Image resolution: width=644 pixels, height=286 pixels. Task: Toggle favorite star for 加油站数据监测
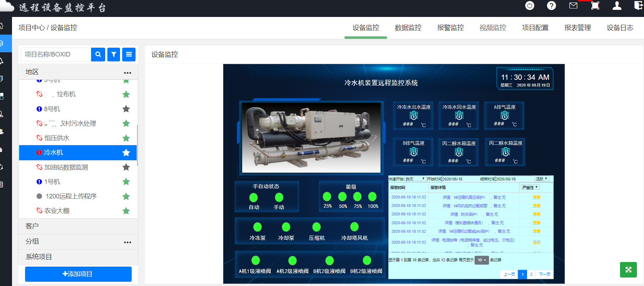[126, 167]
